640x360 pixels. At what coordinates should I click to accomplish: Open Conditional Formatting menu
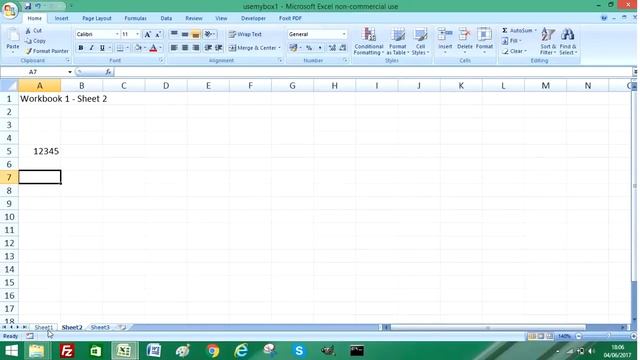(x=369, y=41)
